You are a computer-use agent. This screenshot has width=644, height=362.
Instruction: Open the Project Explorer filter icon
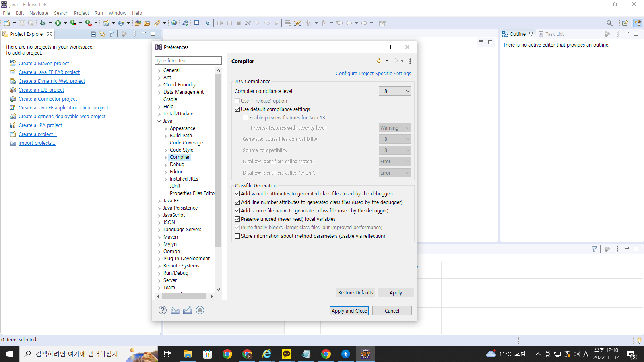(x=111, y=34)
